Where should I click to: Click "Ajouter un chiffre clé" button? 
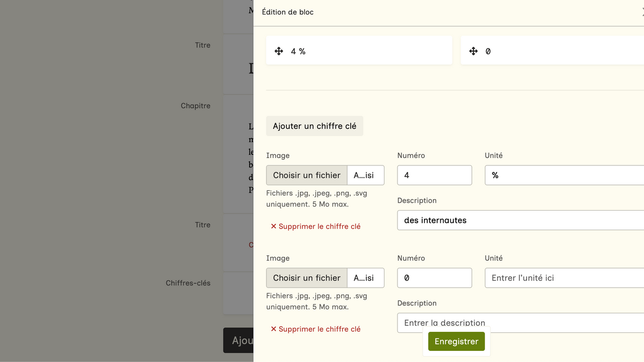[x=314, y=126]
